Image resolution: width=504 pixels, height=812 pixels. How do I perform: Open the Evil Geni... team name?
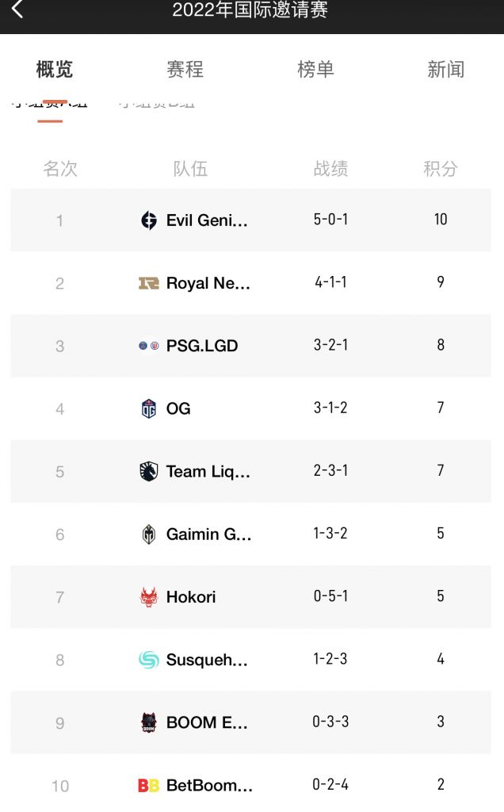click(x=207, y=220)
